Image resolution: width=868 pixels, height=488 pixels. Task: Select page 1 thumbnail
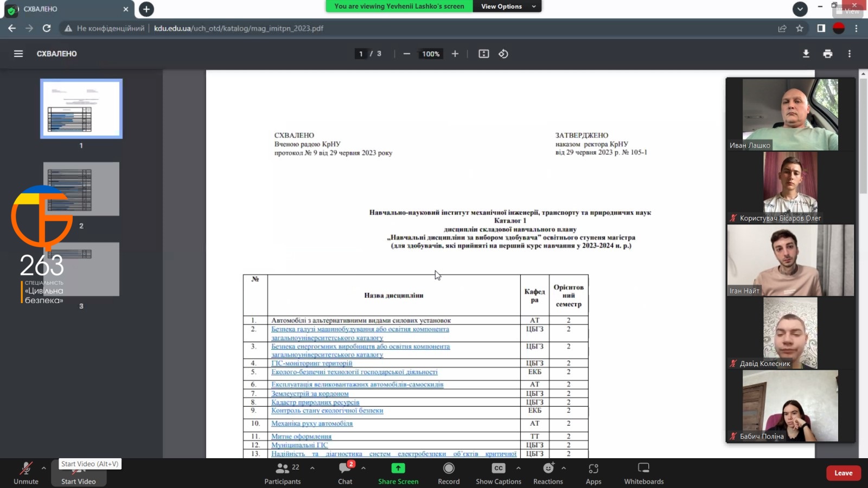click(81, 108)
